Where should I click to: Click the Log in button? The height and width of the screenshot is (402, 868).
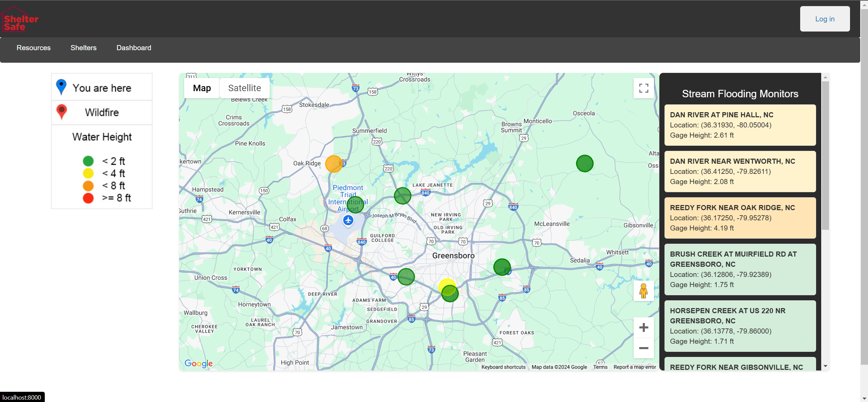[x=825, y=19]
